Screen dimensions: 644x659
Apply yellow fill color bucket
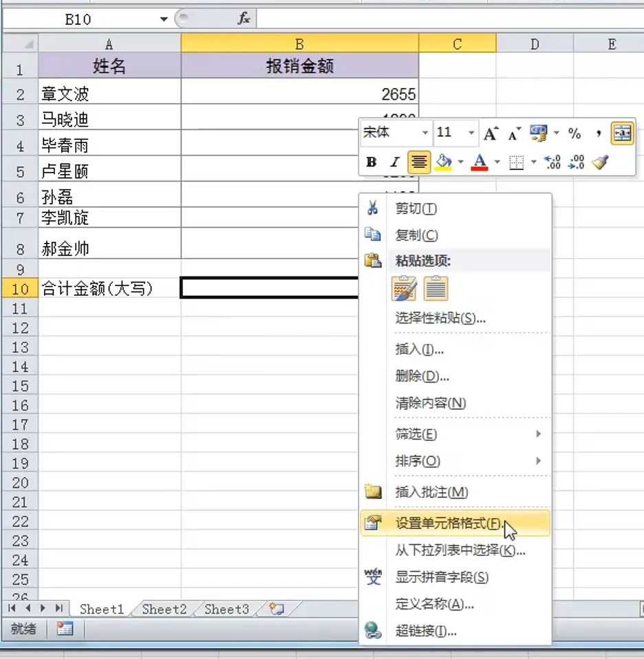coord(443,162)
